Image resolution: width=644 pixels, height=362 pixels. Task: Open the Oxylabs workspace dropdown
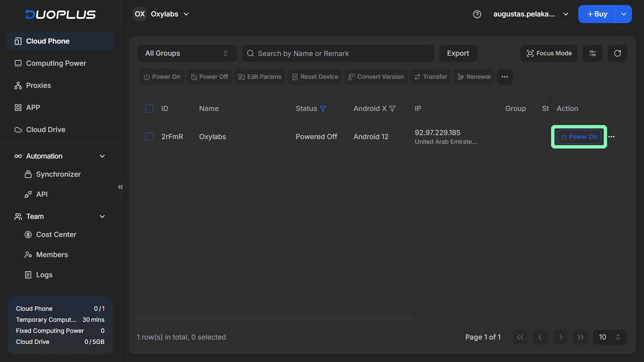(x=170, y=14)
